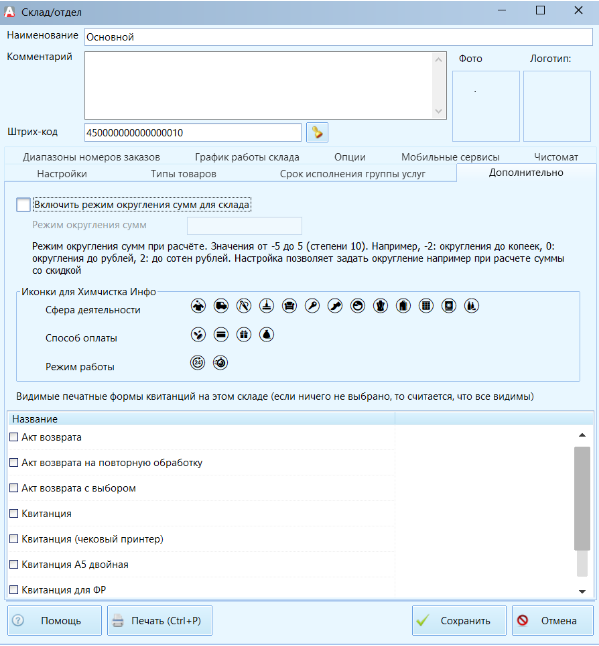The image size is (599, 646).
Task: Click the barcode generate icon button
Action: coord(317,133)
